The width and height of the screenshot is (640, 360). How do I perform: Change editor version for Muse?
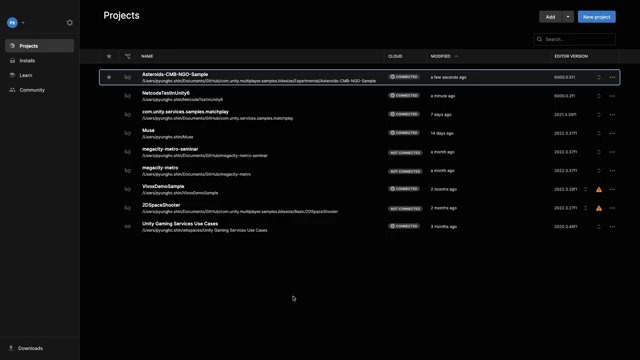599,133
